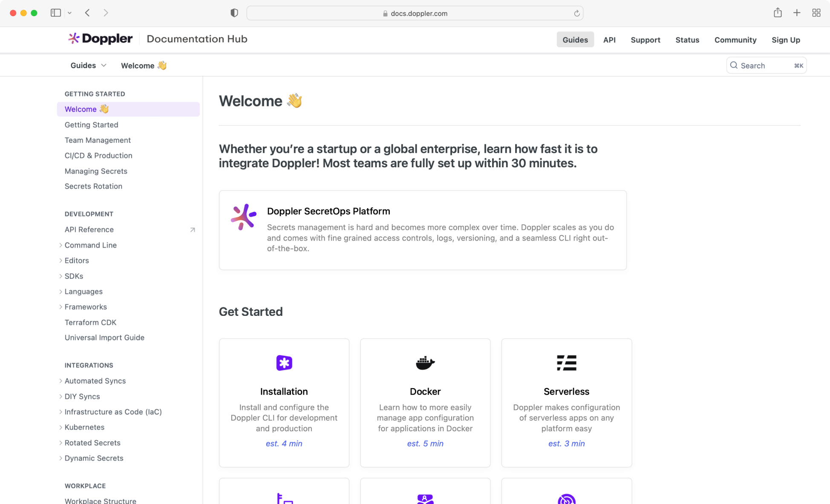Click the purple Installation card icon
Viewport: 830px width, 504px height.
[x=284, y=363]
